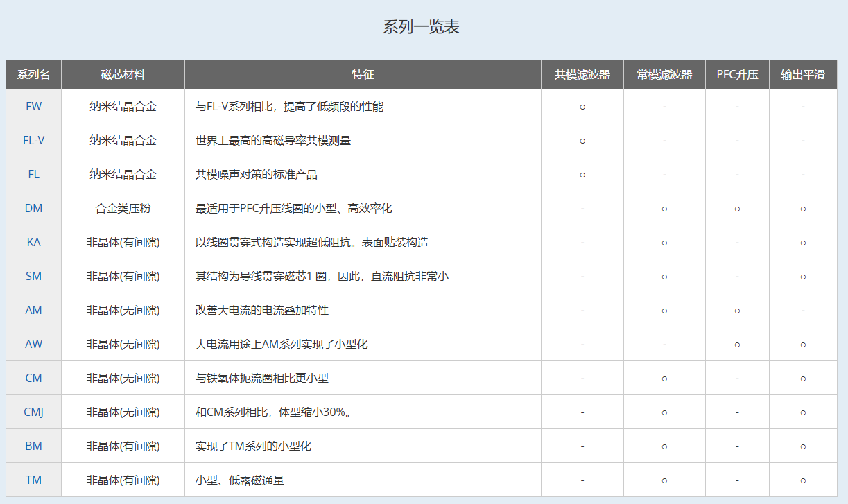The image size is (848, 504).
Task: Click the 共模滤波器 column header
Action: click(x=582, y=75)
